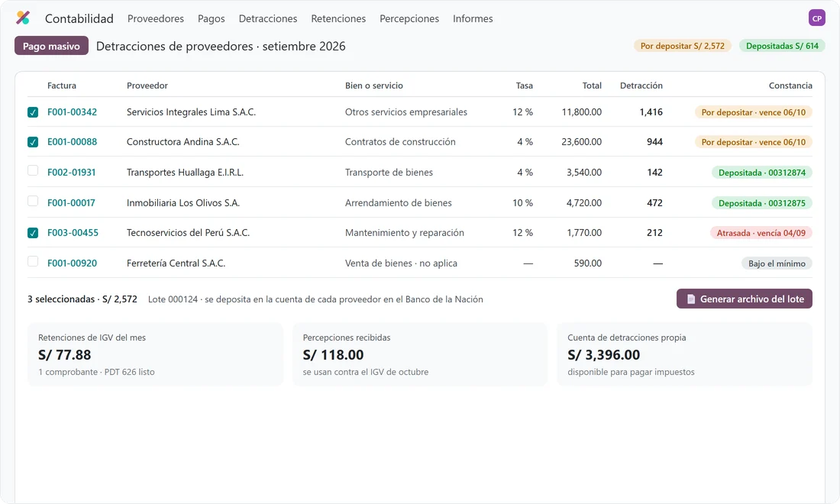Click Mantenimiento y reparación cell
The width and height of the screenshot is (840, 504).
pos(405,233)
